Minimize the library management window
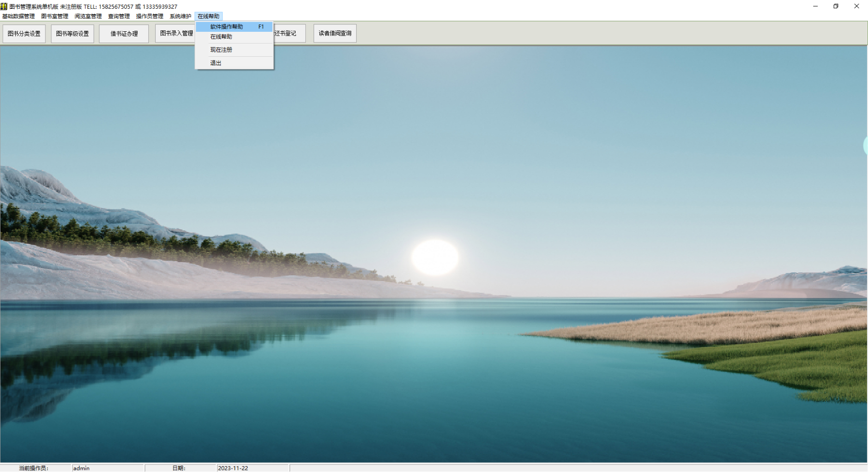The height and width of the screenshot is (472, 868). (815, 6)
